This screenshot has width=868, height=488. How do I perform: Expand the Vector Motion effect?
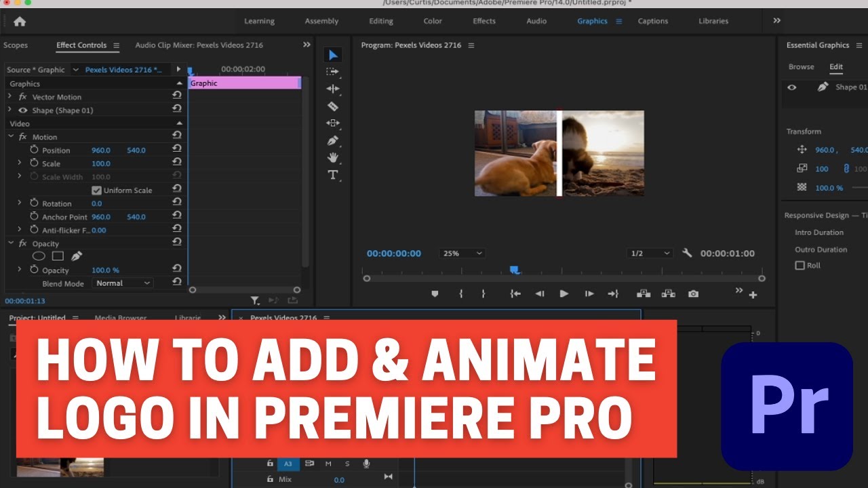tap(9, 96)
